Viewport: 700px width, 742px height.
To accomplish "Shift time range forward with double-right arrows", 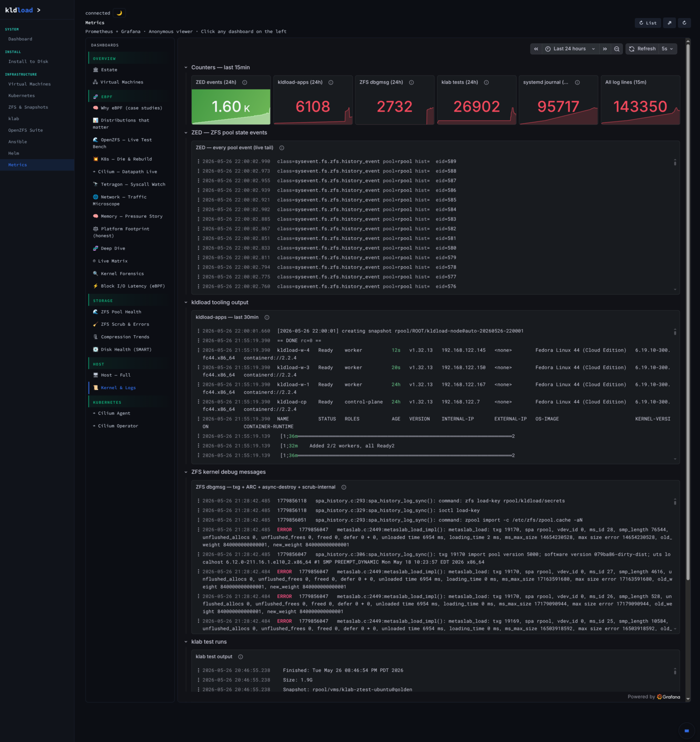I will pyautogui.click(x=605, y=49).
